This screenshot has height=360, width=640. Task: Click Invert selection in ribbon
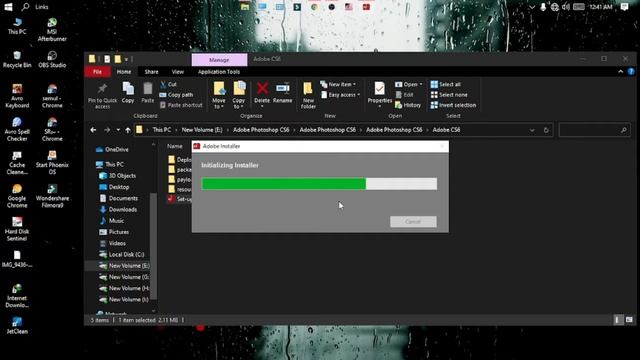pyautogui.click(x=453, y=105)
